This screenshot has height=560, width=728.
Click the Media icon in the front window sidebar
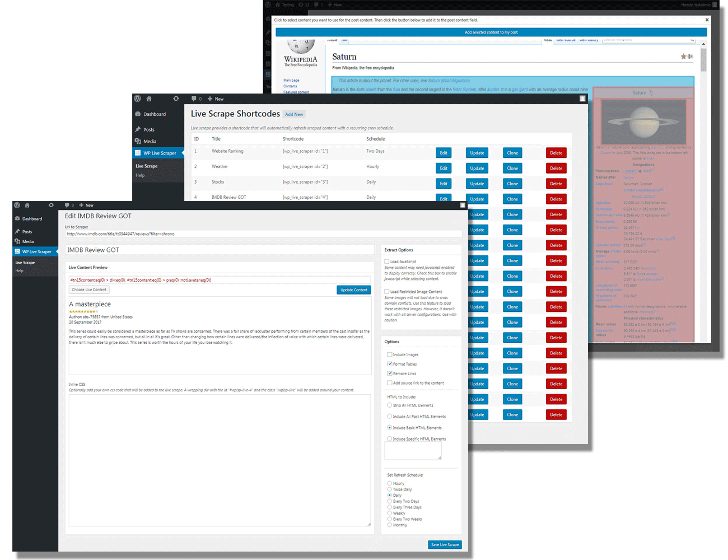(17, 241)
